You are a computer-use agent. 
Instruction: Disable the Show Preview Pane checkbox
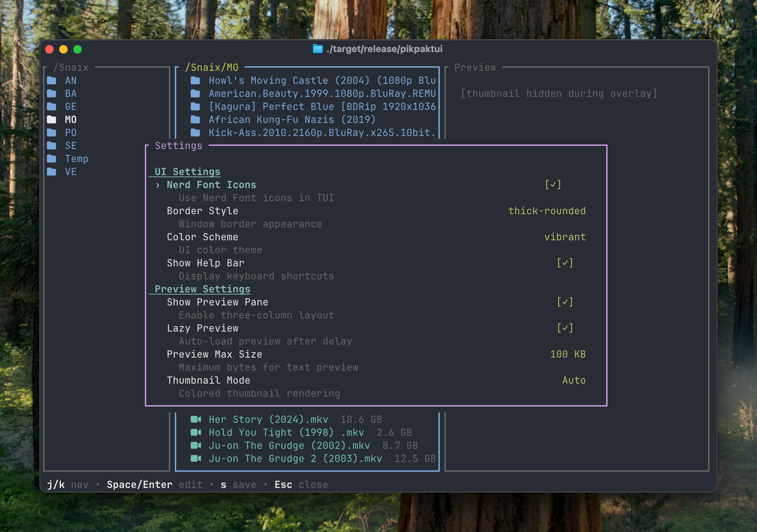565,302
